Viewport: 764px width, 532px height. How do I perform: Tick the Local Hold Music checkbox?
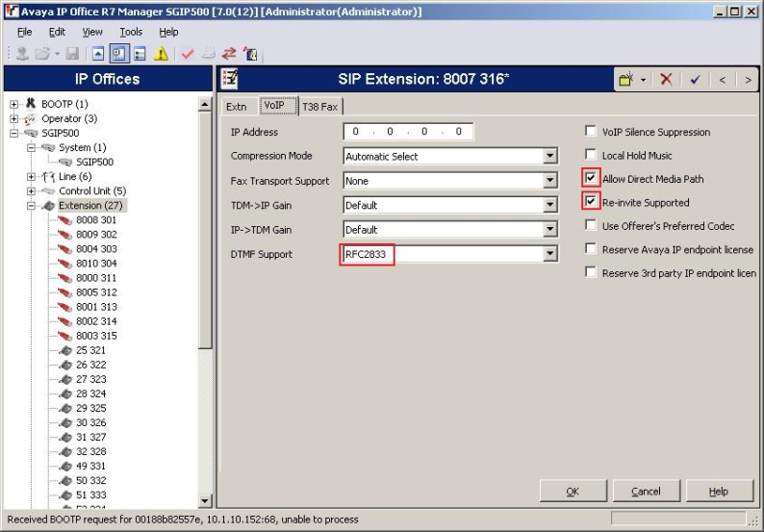click(591, 155)
